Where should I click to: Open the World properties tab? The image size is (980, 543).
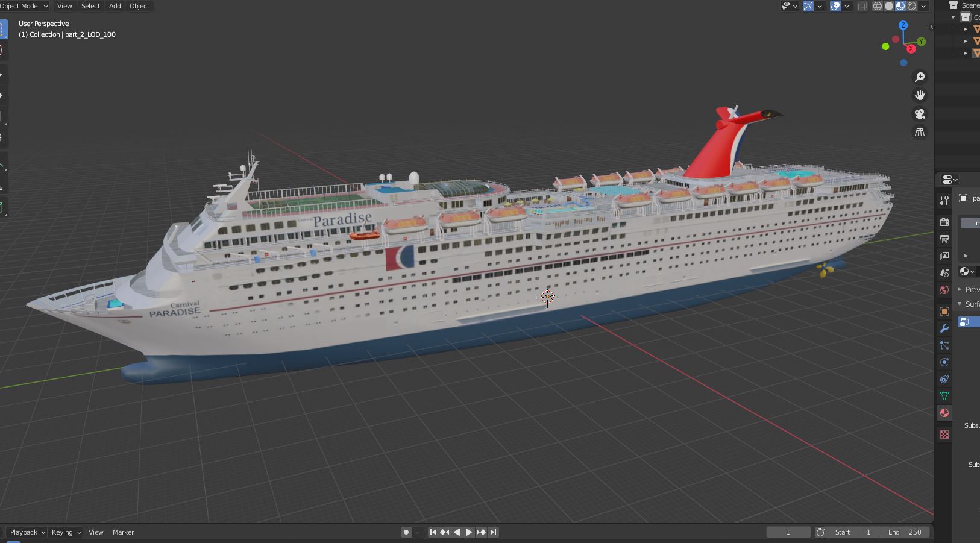tap(944, 290)
